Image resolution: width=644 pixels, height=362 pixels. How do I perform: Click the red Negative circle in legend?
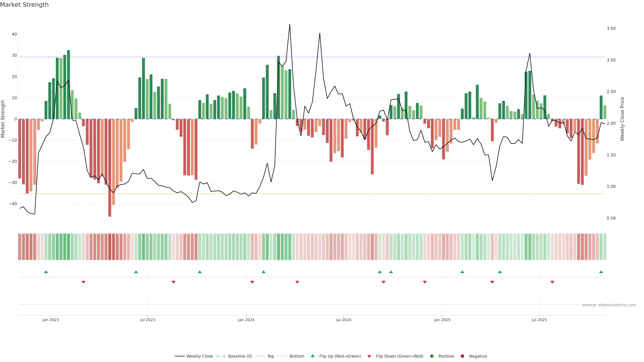pos(462,356)
